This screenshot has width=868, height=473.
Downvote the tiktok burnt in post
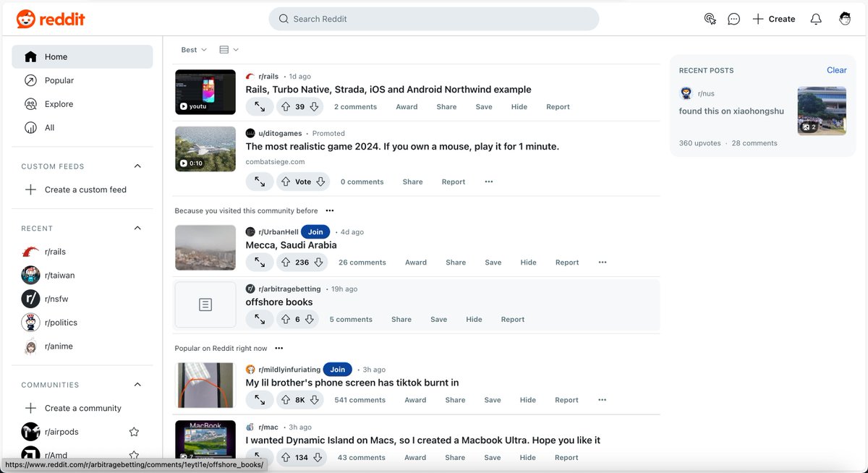[x=315, y=400]
